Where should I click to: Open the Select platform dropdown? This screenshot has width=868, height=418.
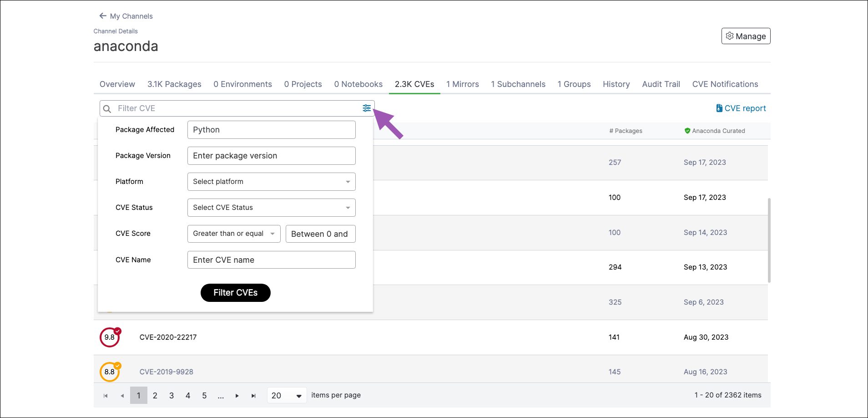tap(272, 182)
